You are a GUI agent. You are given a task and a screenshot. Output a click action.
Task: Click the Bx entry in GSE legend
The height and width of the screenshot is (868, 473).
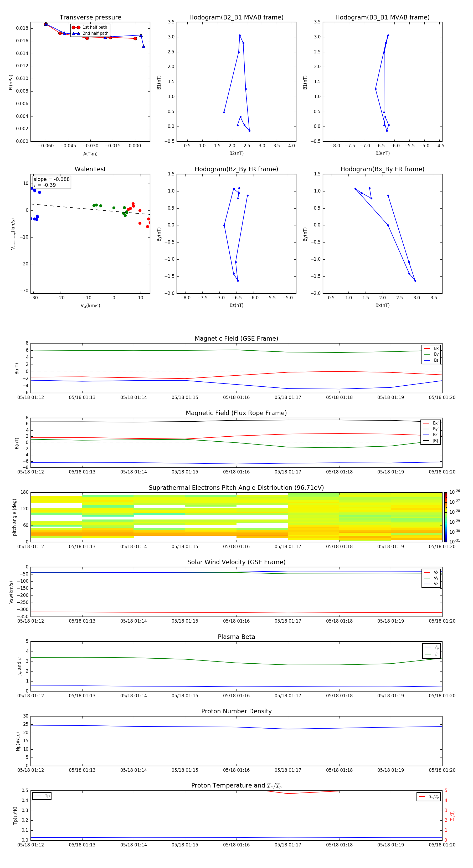tap(431, 349)
